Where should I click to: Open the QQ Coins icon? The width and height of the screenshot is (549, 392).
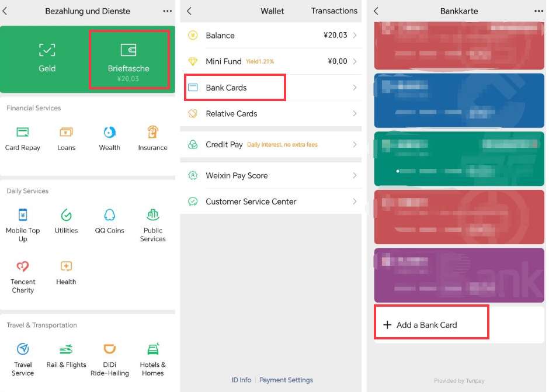(x=110, y=215)
